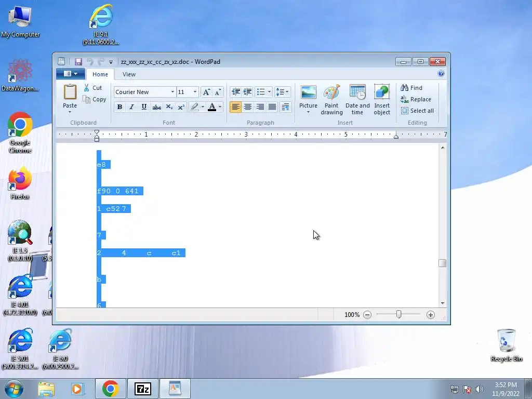
Task: Toggle subscript formatting
Action: pos(169,107)
